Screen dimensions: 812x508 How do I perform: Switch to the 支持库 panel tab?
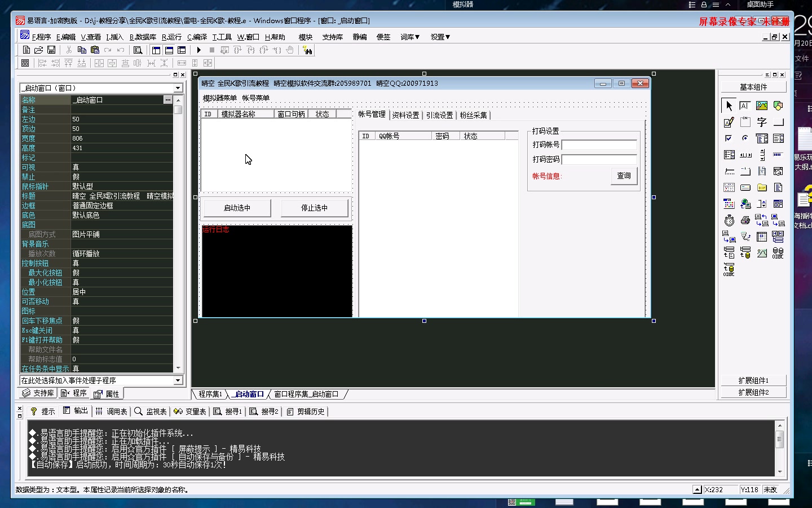click(38, 393)
